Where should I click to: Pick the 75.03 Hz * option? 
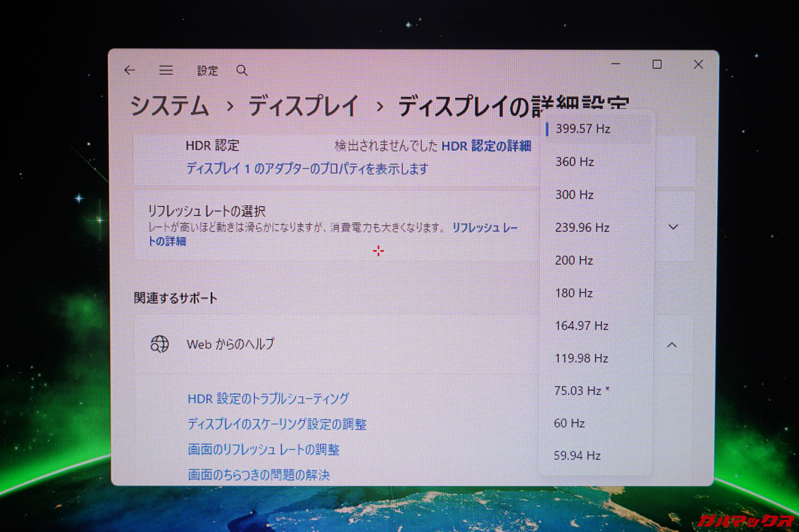[x=582, y=390]
